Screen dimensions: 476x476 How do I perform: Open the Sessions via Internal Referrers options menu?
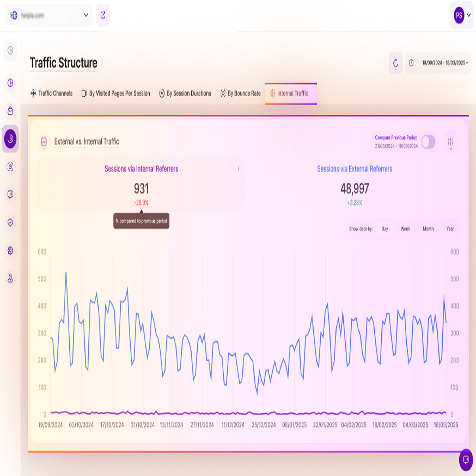(238, 169)
